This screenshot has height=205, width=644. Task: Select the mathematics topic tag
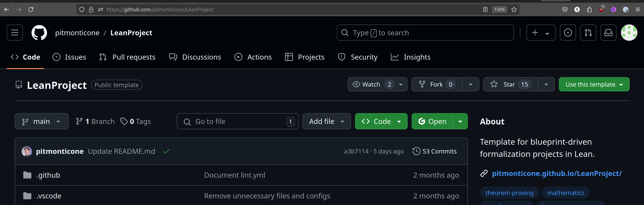(566, 193)
